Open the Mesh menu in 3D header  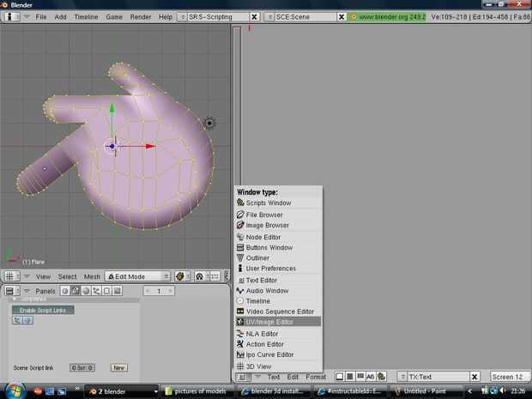92,276
